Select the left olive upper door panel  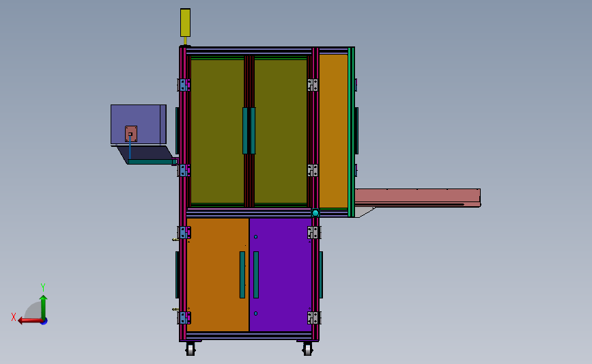pyautogui.click(x=217, y=131)
